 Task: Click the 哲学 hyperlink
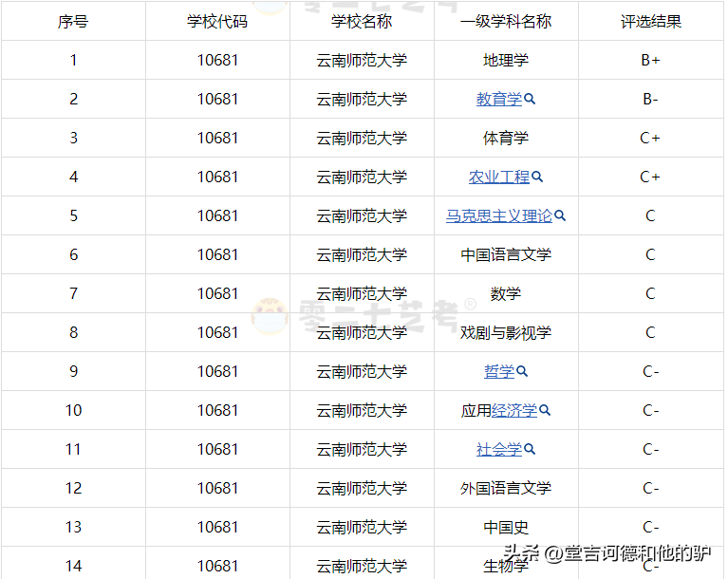click(x=499, y=372)
